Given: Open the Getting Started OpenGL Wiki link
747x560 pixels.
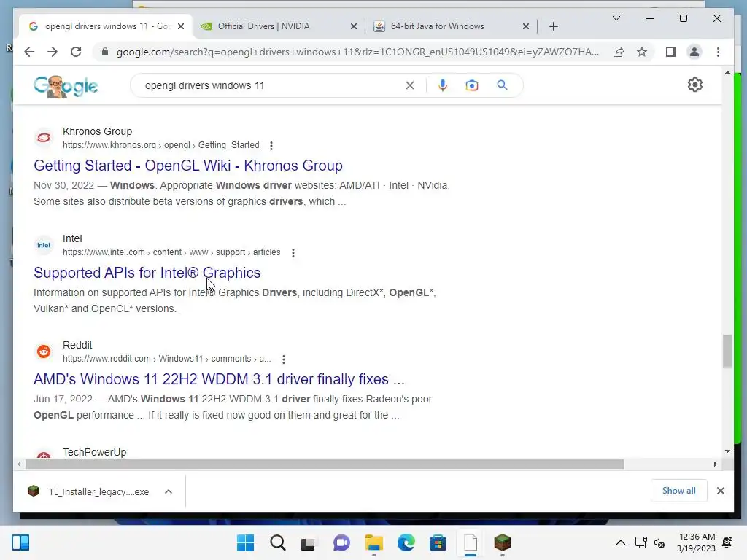Looking at the screenshot, I should pyautogui.click(x=188, y=166).
